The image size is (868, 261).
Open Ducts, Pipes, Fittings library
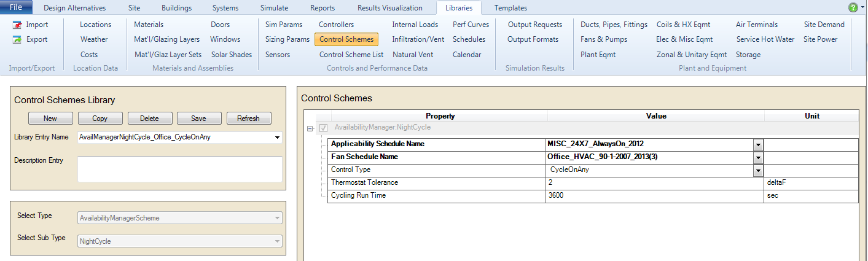[x=614, y=25]
